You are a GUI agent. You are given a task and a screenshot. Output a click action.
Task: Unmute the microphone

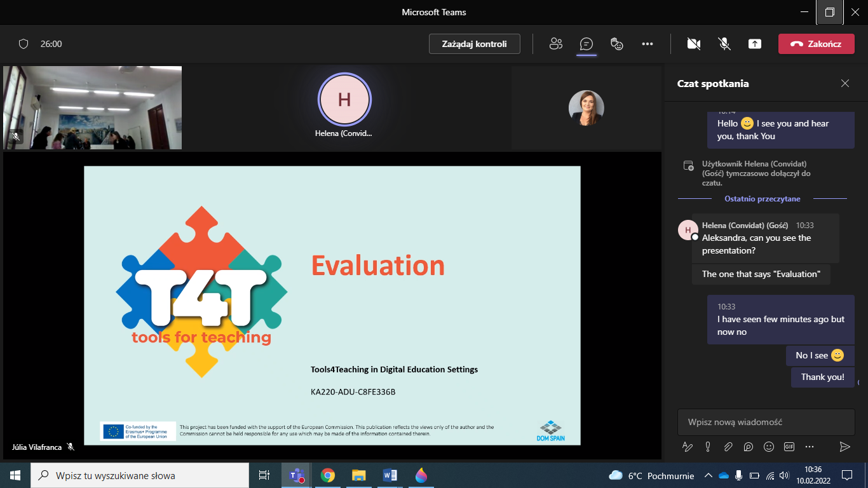724,44
